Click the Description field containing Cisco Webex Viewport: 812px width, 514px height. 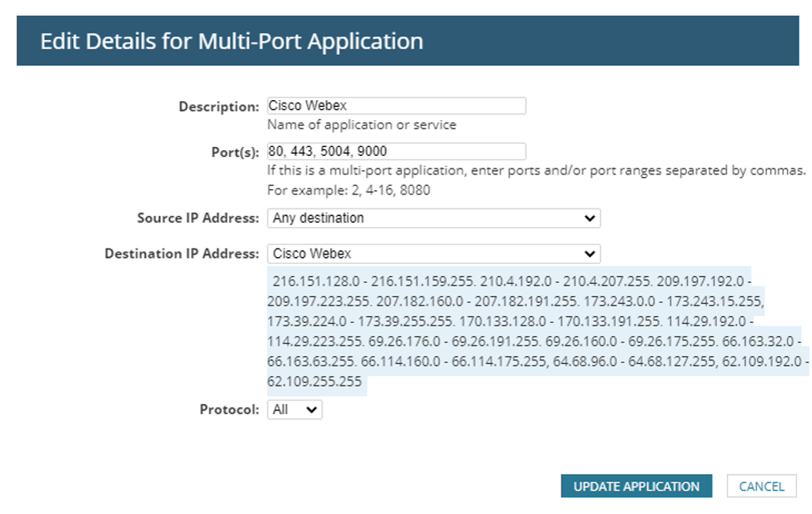pyautogui.click(x=396, y=106)
